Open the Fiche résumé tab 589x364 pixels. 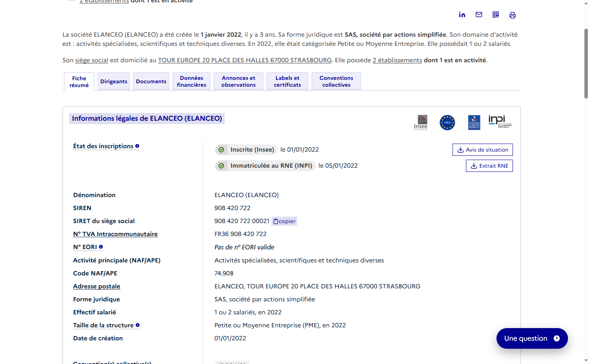[79, 81]
